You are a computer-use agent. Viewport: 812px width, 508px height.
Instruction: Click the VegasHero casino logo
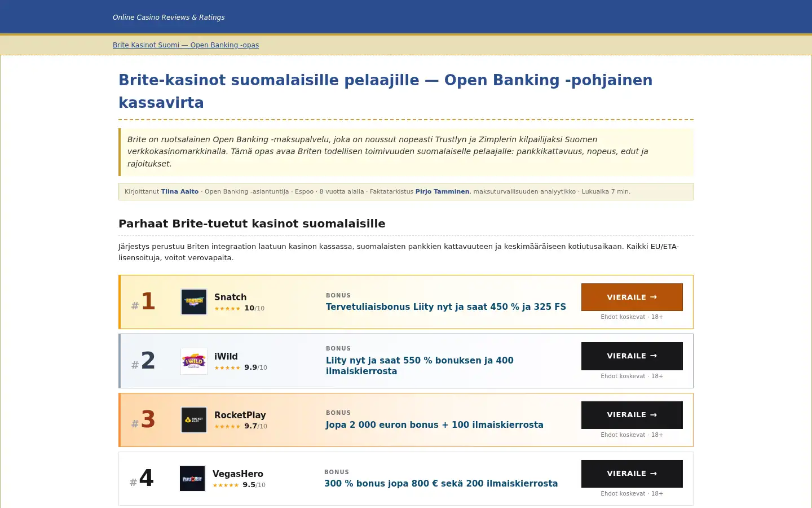[x=192, y=479]
